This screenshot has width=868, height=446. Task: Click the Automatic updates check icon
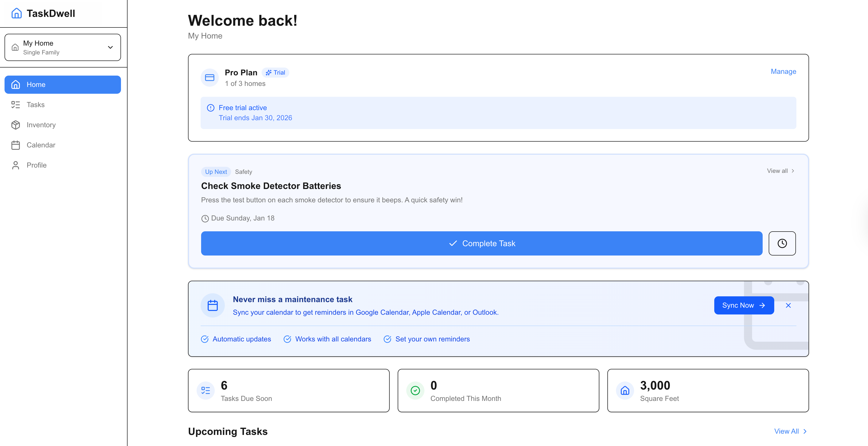(205, 339)
